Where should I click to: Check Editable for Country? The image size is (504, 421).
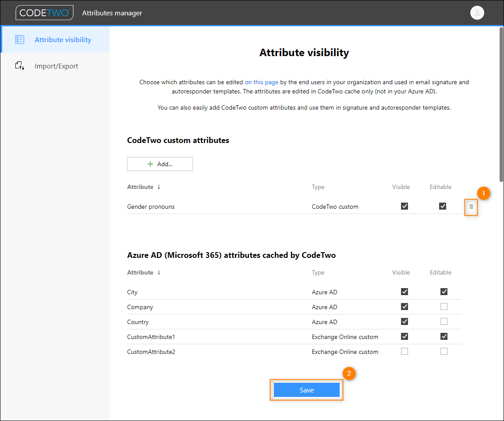pos(444,321)
